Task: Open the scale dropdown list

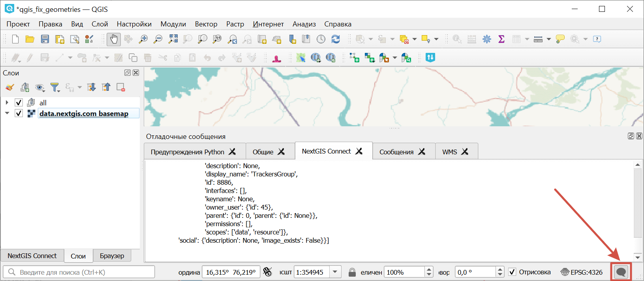Action: tap(335, 272)
